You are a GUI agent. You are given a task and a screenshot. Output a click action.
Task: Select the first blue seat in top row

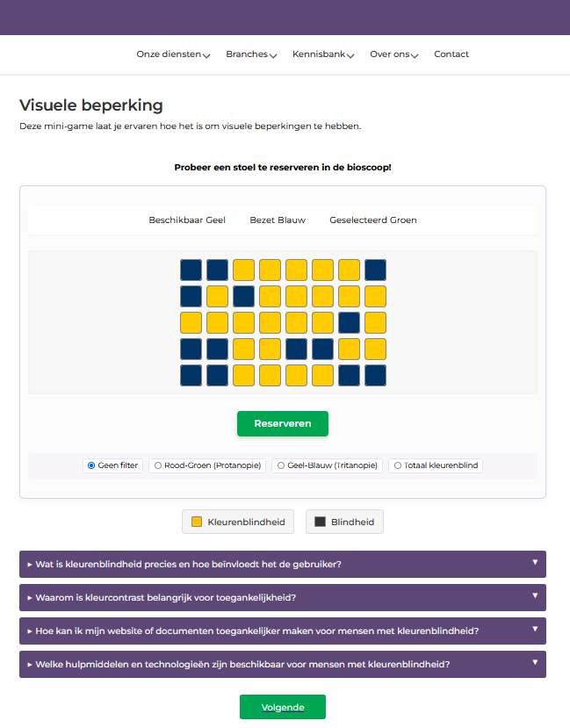(x=191, y=270)
